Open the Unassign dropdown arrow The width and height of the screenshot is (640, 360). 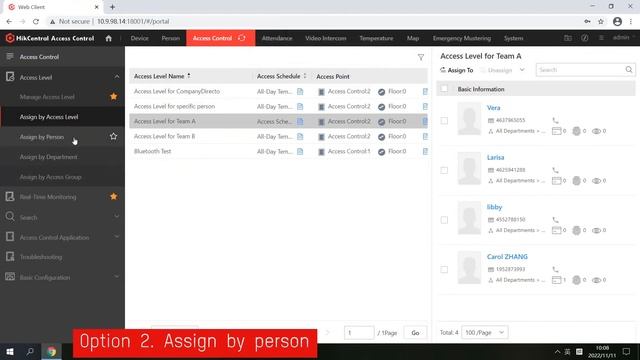[x=522, y=70]
